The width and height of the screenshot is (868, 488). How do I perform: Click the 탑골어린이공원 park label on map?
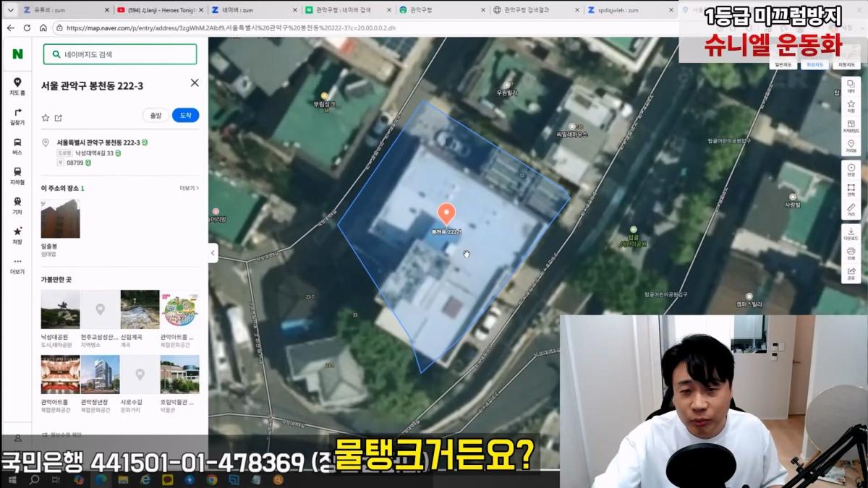(x=633, y=240)
